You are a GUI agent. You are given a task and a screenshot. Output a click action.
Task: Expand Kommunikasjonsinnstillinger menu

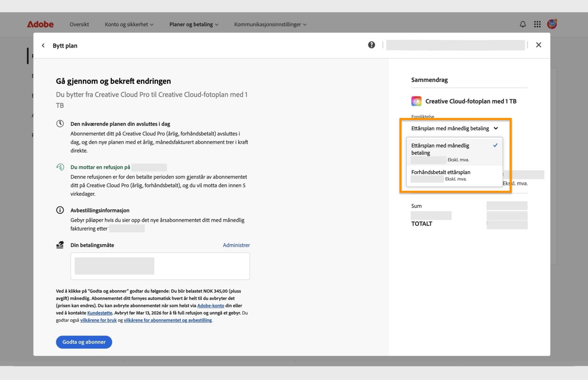[270, 24]
